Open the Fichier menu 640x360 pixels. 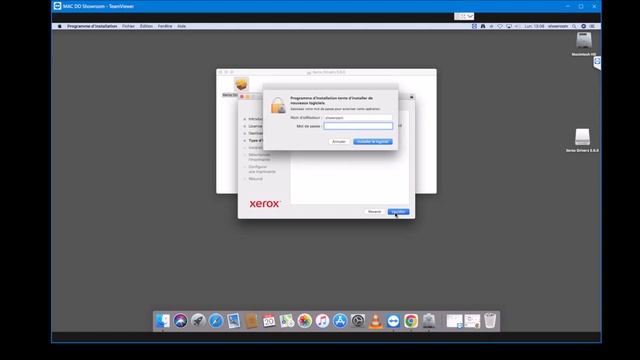128,26
